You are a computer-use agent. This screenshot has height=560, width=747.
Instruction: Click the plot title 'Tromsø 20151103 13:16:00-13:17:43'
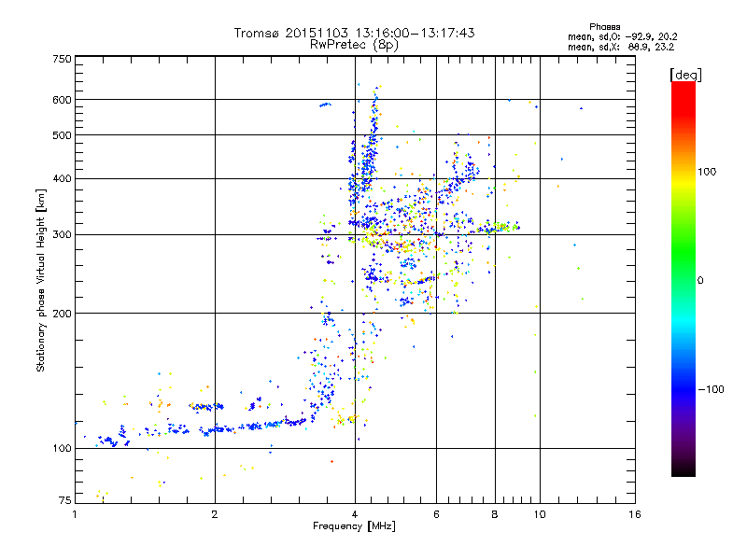(x=354, y=33)
